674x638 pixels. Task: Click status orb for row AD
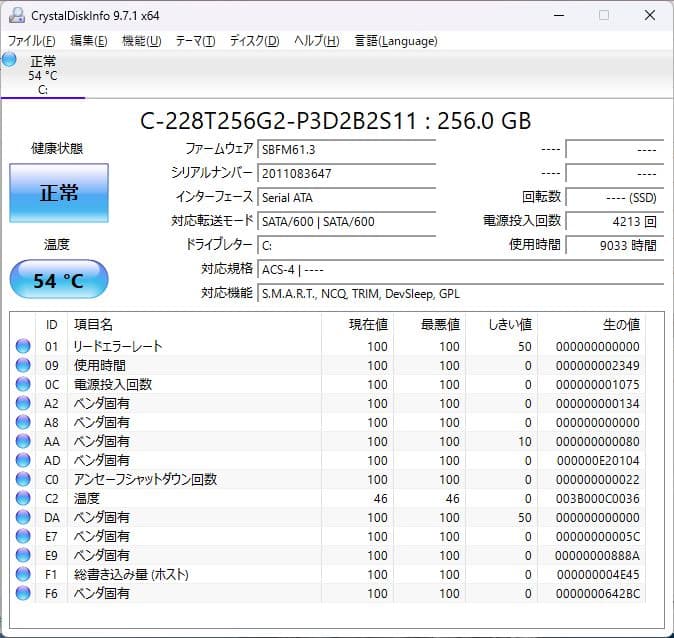coord(23,460)
